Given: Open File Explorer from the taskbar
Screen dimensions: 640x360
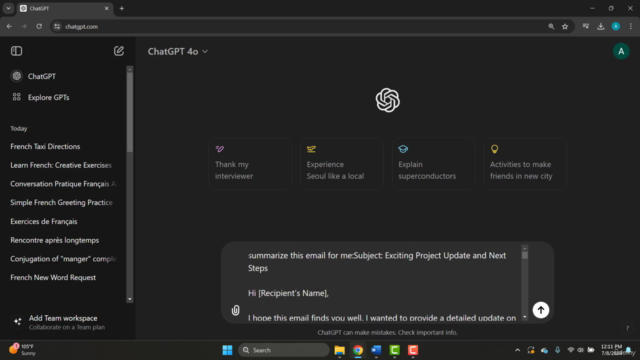Looking at the screenshot, I should pos(339,350).
